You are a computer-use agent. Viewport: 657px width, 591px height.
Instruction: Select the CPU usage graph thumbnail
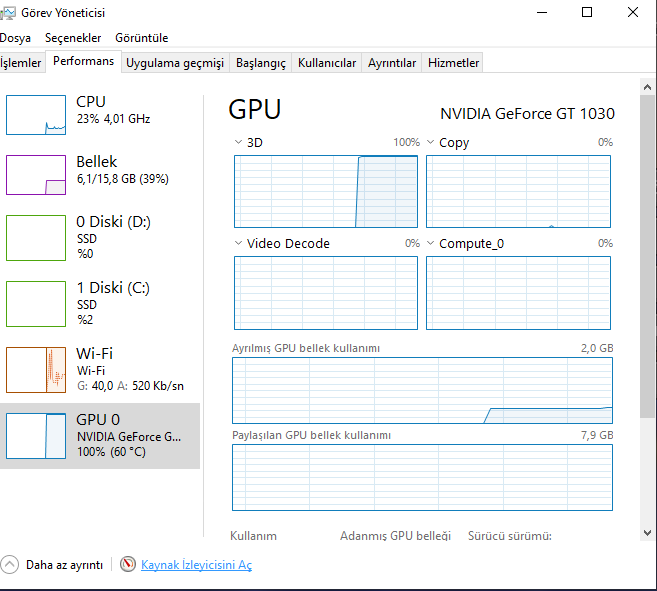pyautogui.click(x=35, y=115)
